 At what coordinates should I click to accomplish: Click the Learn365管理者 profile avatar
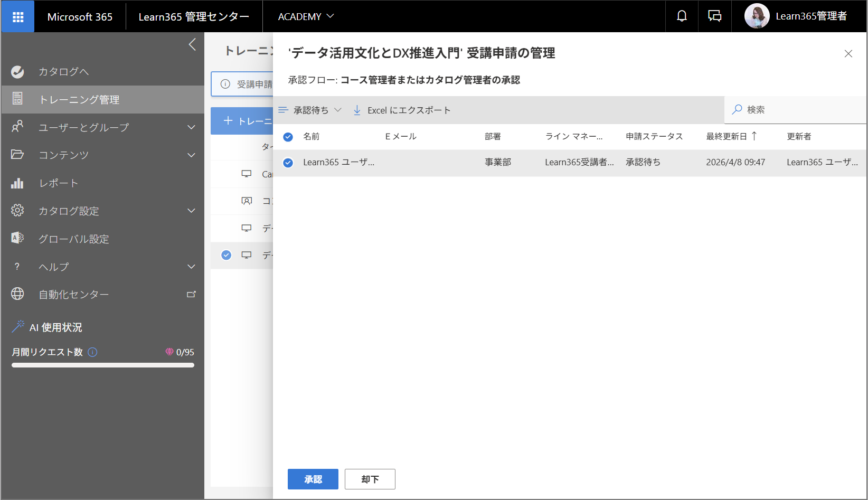click(x=757, y=16)
